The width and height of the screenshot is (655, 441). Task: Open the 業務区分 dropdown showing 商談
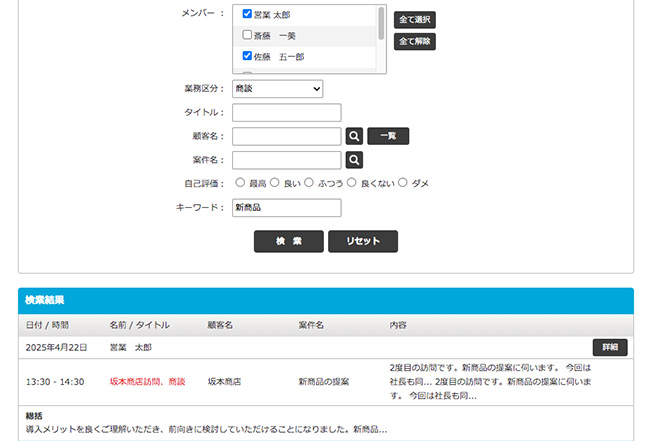(277, 89)
